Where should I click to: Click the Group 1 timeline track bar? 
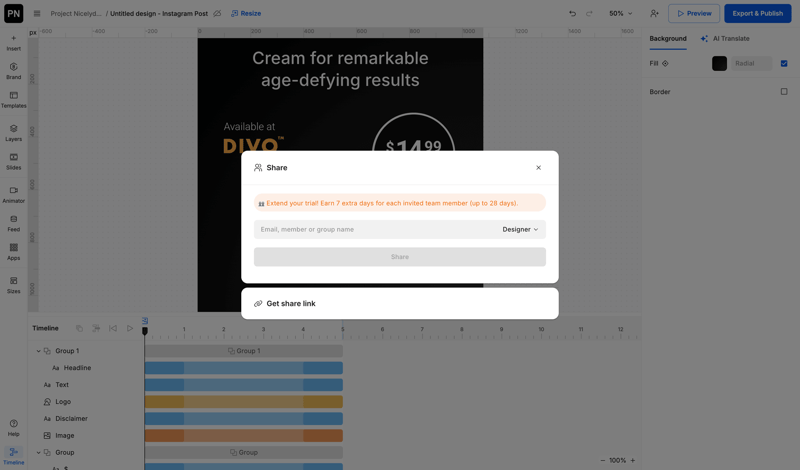pyautogui.click(x=244, y=351)
